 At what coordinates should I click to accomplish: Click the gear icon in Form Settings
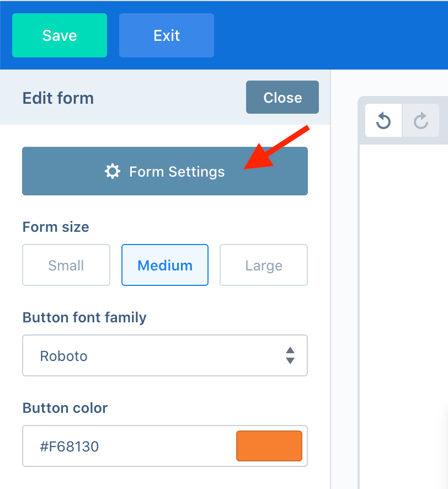(112, 171)
